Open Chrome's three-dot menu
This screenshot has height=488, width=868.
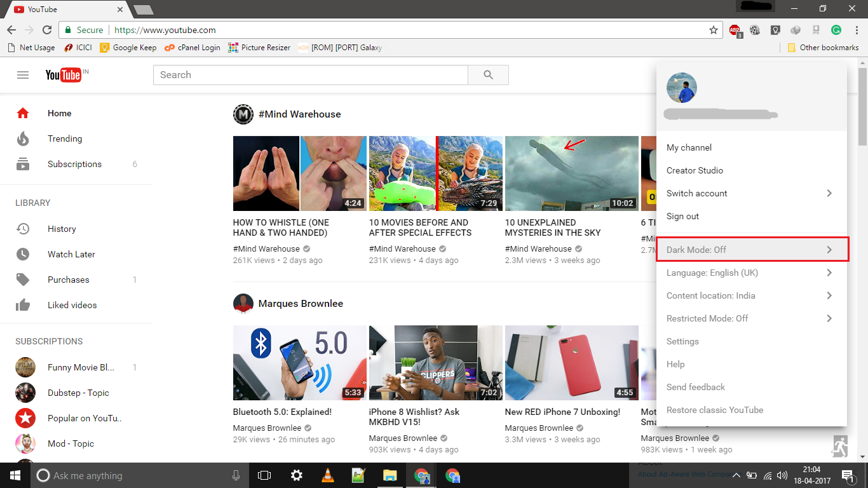coord(856,30)
